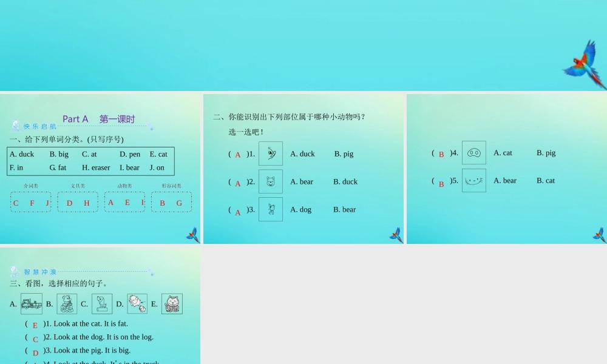The height and width of the screenshot is (364, 607).
Task: Open the slide starting with 二、你能识别出
Action: click(x=303, y=169)
